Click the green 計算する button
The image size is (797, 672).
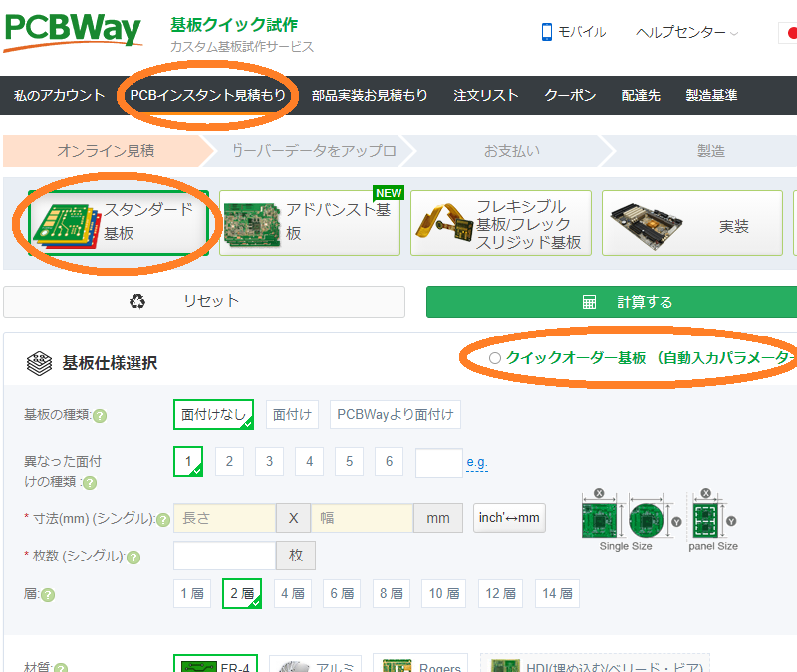(x=612, y=302)
